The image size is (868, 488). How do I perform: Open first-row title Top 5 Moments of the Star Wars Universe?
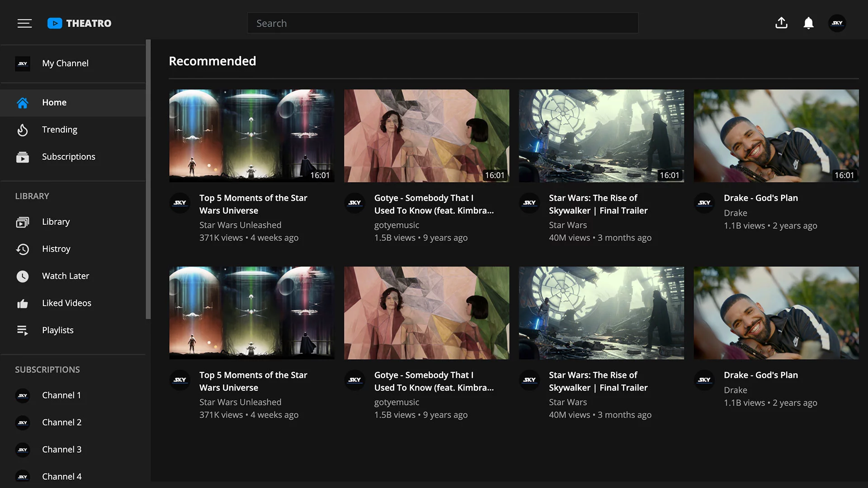tap(253, 204)
